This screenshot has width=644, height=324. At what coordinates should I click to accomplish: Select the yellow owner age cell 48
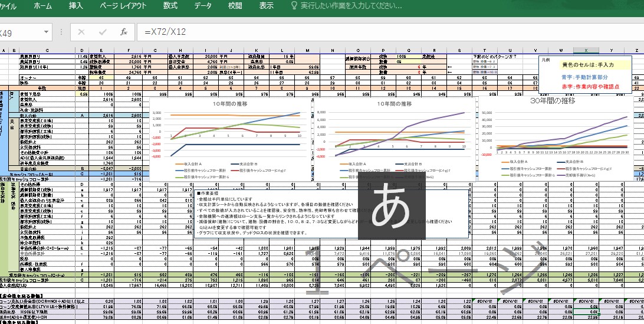(x=101, y=77)
